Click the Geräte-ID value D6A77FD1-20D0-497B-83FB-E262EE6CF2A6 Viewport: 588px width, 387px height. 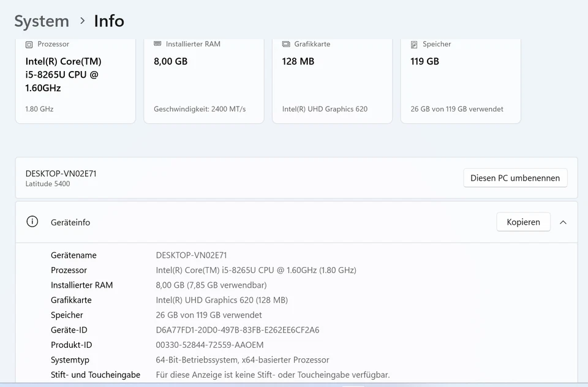pos(238,330)
